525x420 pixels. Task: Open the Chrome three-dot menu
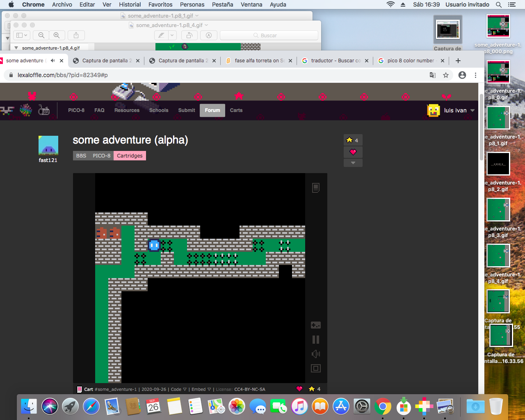click(x=475, y=75)
